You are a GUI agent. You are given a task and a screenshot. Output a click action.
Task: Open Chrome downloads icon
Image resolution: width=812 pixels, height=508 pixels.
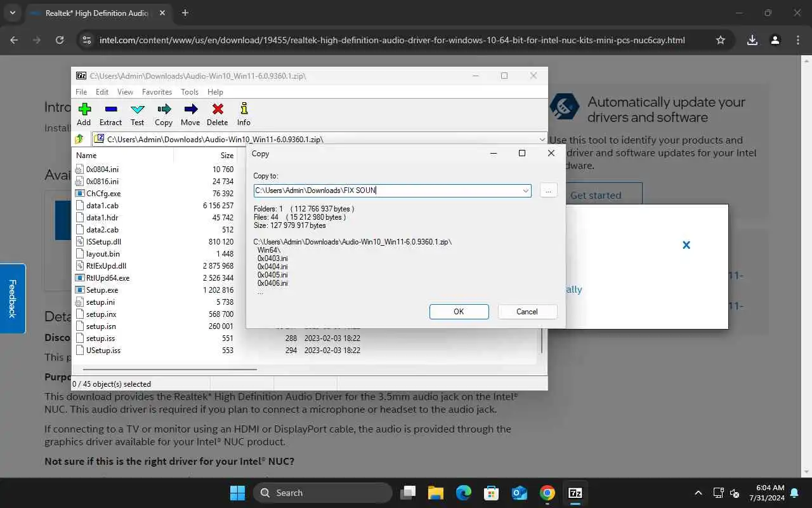point(752,40)
